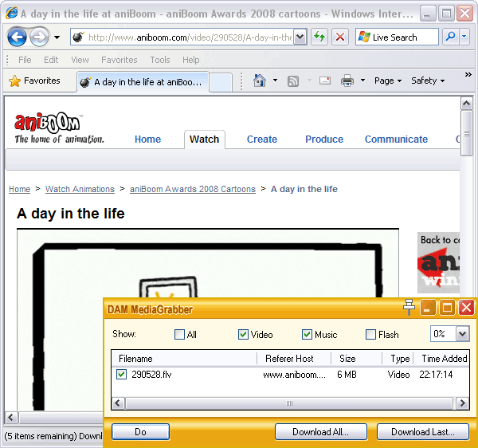Viewport: 478px width, 448px height.
Task: Click the magnifier Search icon
Action: pyautogui.click(x=450, y=37)
